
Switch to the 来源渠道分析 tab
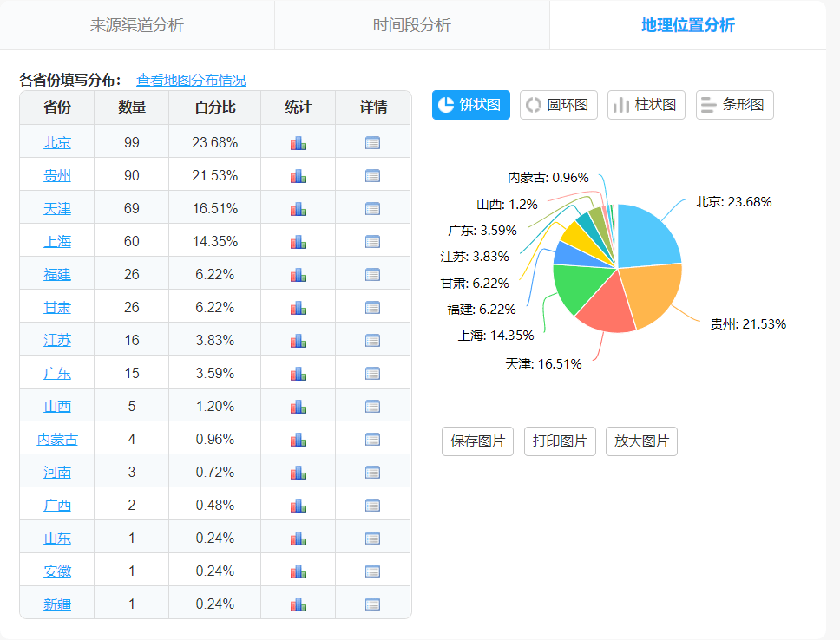click(137, 25)
